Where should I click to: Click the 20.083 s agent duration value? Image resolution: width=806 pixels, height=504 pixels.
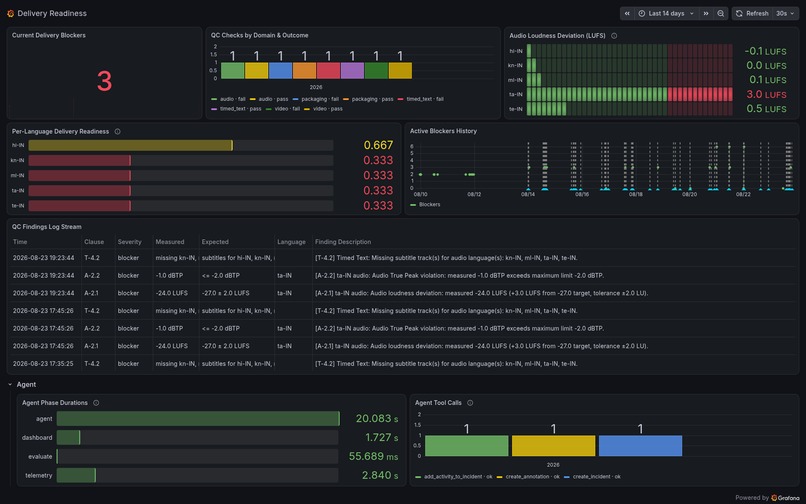377,419
